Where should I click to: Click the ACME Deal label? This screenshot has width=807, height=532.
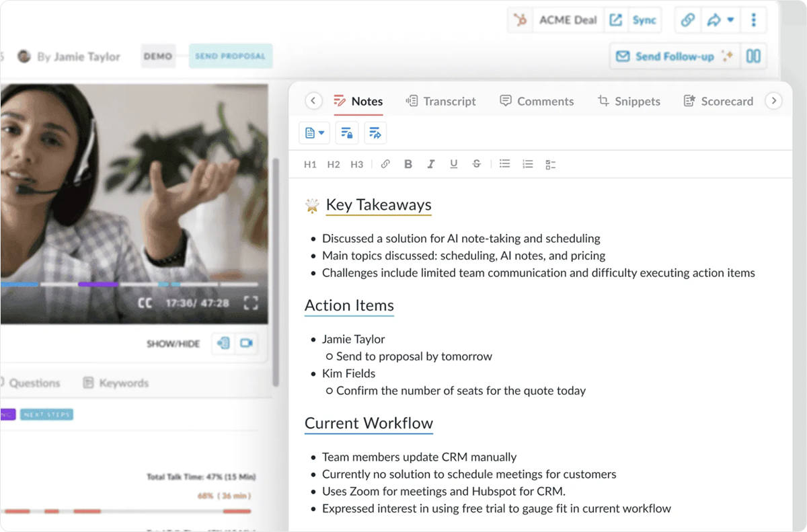pyautogui.click(x=568, y=20)
